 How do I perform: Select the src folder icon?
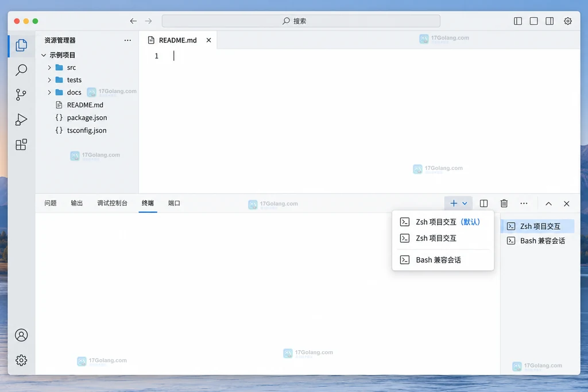coord(59,68)
